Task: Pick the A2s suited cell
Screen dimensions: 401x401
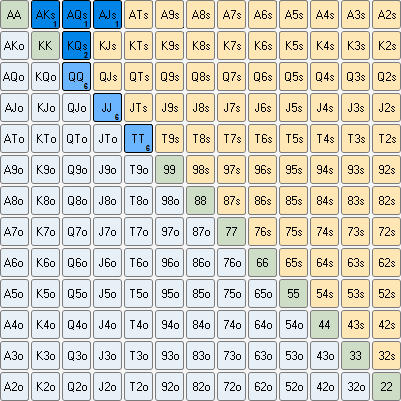Action: click(x=387, y=14)
